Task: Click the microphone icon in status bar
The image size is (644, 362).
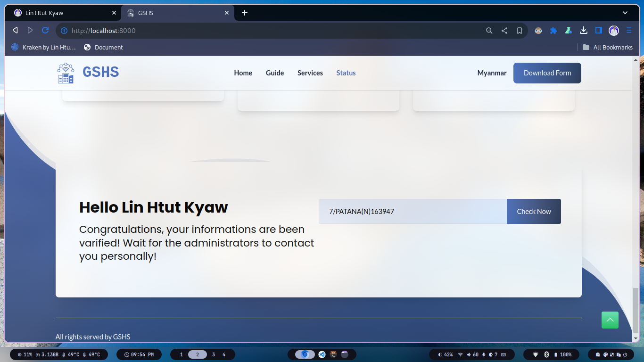Action: click(x=484, y=354)
